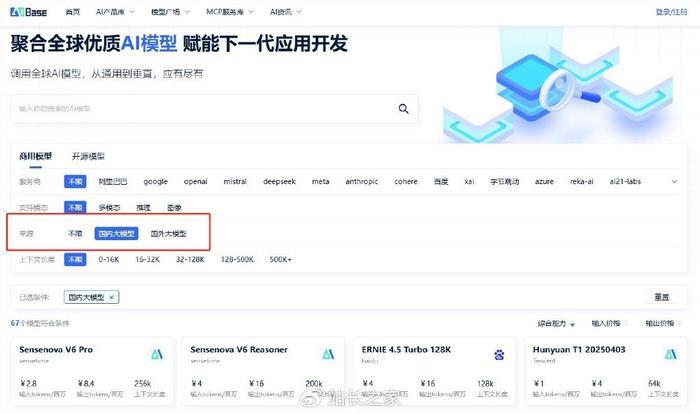Filter provider by cohere
Image resolution: width=700 pixels, height=414 pixels.
coord(406,181)
